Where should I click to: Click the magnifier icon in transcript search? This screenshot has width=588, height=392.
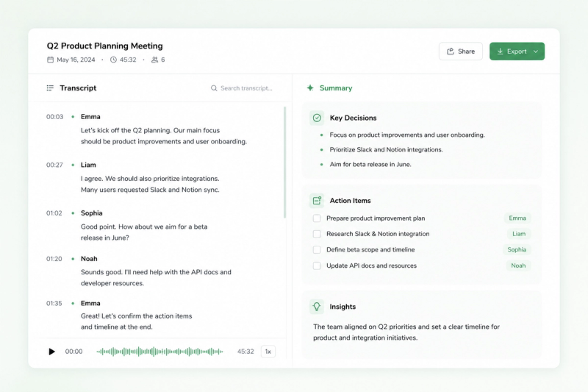[x=214, y=88]
